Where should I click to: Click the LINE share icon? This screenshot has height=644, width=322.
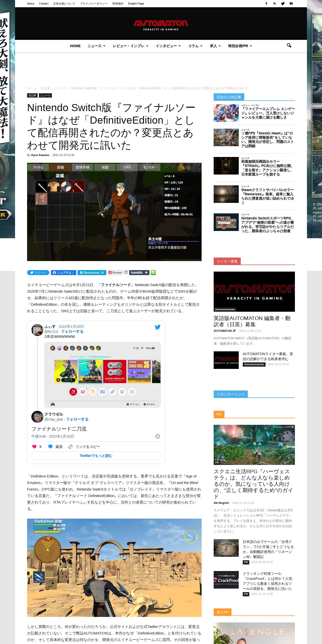(153, 273)
